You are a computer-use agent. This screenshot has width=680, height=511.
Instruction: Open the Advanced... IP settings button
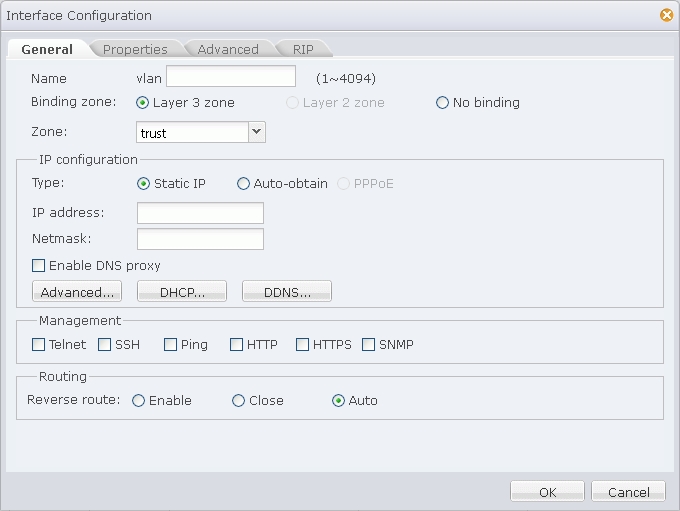point(77,291)
